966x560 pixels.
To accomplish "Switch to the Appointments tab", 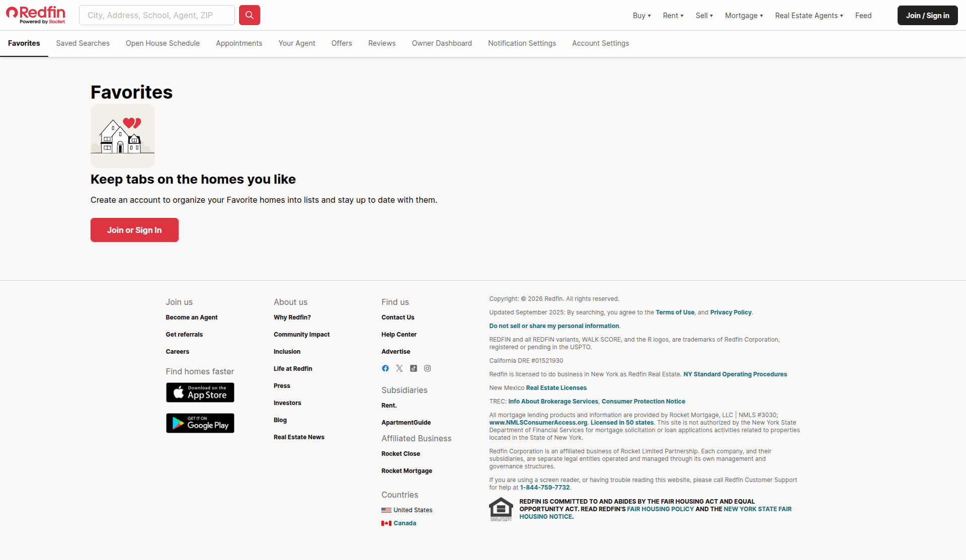I will (239, 43).
